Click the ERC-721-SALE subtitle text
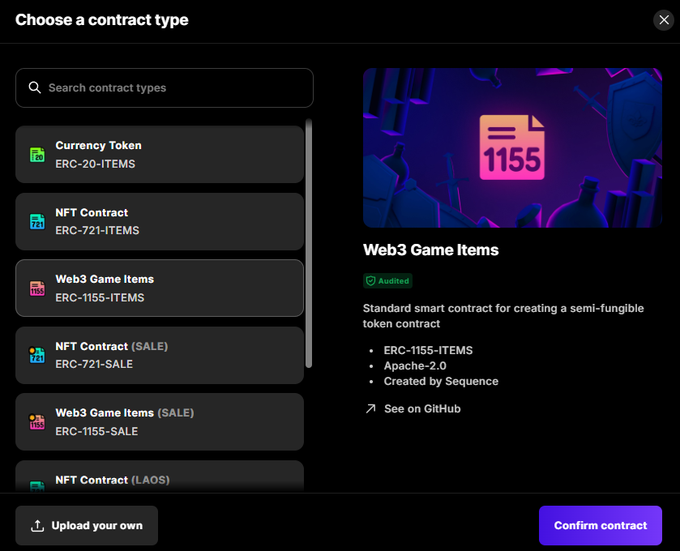 [x=94, y=364]
